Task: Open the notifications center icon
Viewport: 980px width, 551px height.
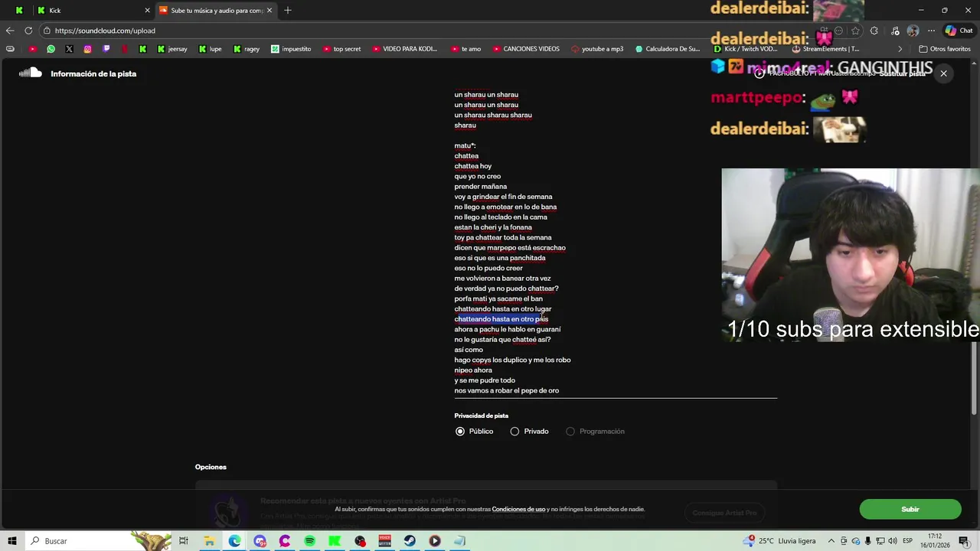Action: pyautogui.click(x=964, y=541)
